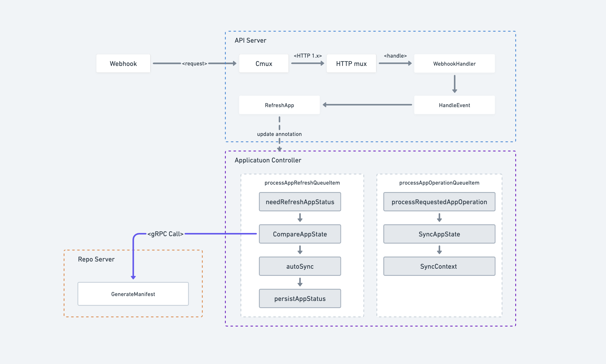Image resolution: width=606 pixels, height=364 pixels.
Task: Click the Applicatuon Controller title
Action: tap(268, 160)
